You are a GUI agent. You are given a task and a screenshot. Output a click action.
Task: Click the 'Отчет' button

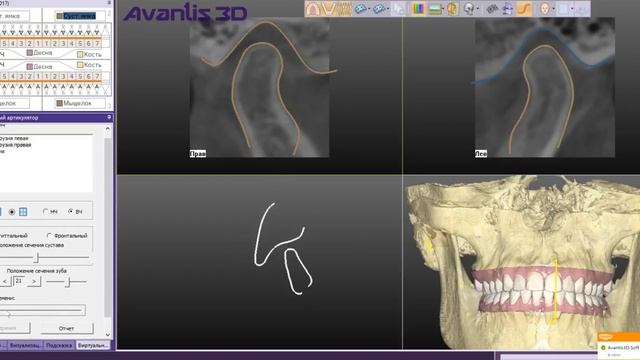point(67,328)
